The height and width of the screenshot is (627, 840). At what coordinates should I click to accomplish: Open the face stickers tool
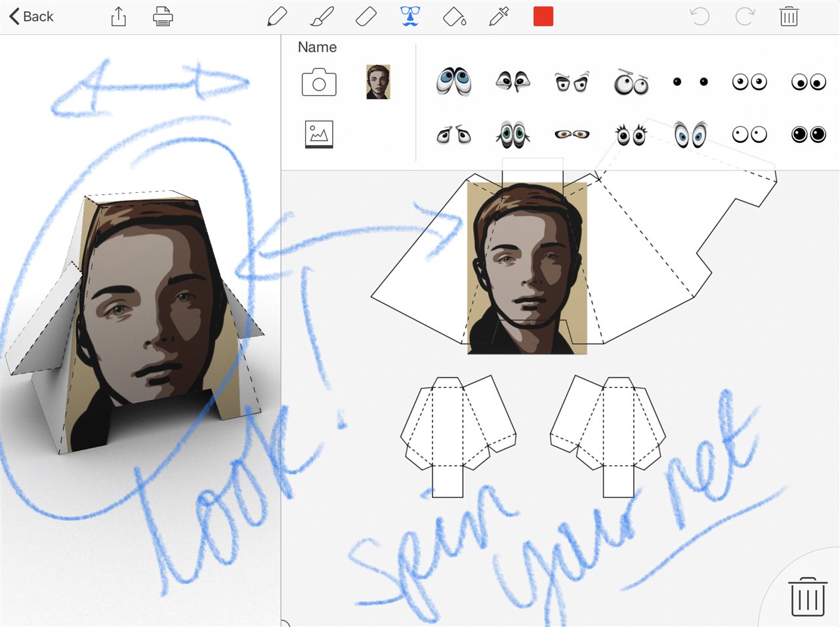point(410,16)
